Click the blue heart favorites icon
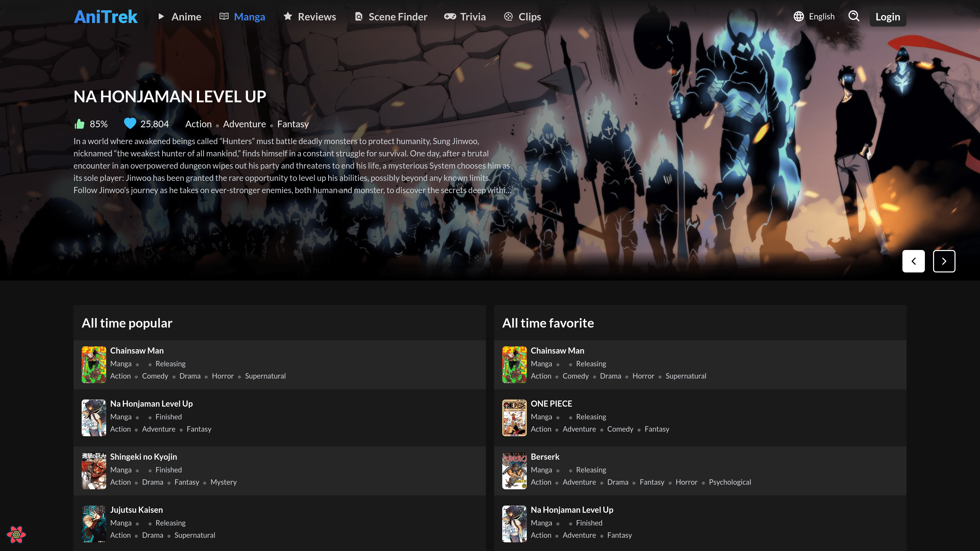This screenshot has width=980, height=551. point(130,123)
